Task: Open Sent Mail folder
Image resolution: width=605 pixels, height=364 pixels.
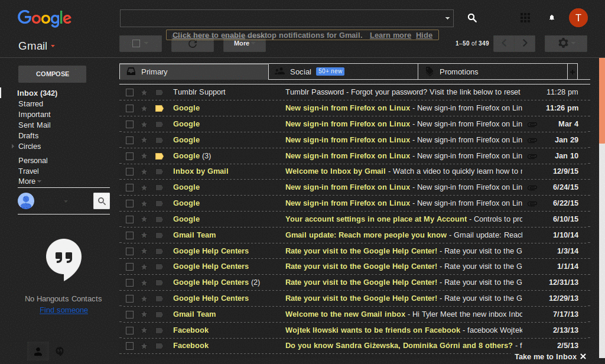Action: (34, 125)
